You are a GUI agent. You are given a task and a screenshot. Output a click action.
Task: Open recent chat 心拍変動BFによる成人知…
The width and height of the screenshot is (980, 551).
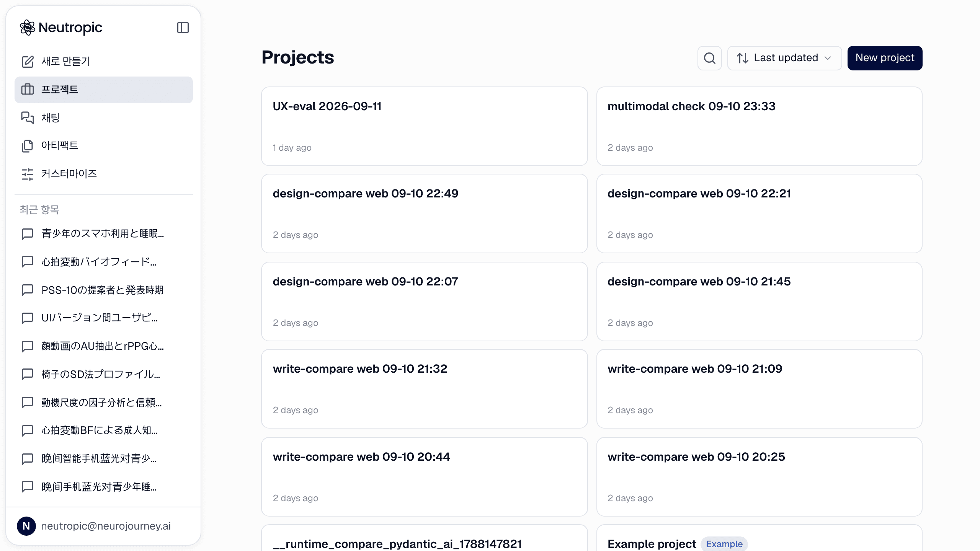(104, 430)
